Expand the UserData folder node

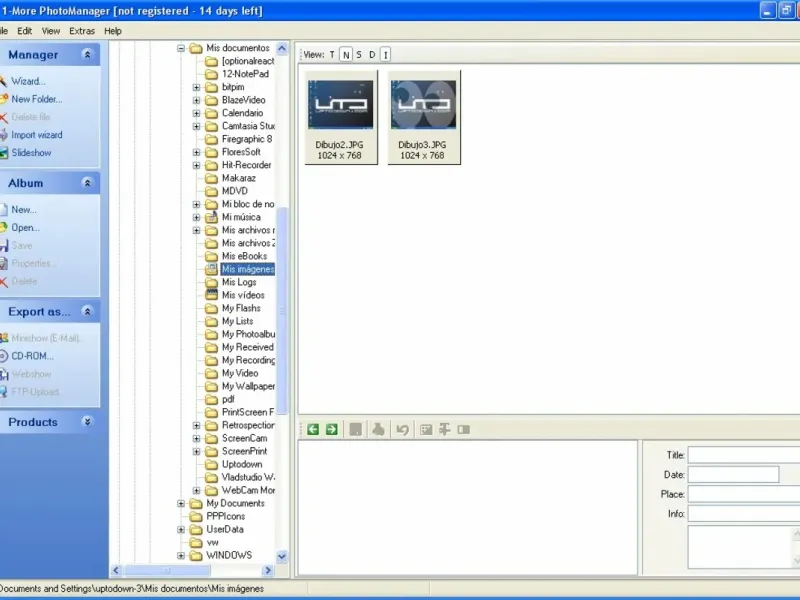click(x=181, y=530)
